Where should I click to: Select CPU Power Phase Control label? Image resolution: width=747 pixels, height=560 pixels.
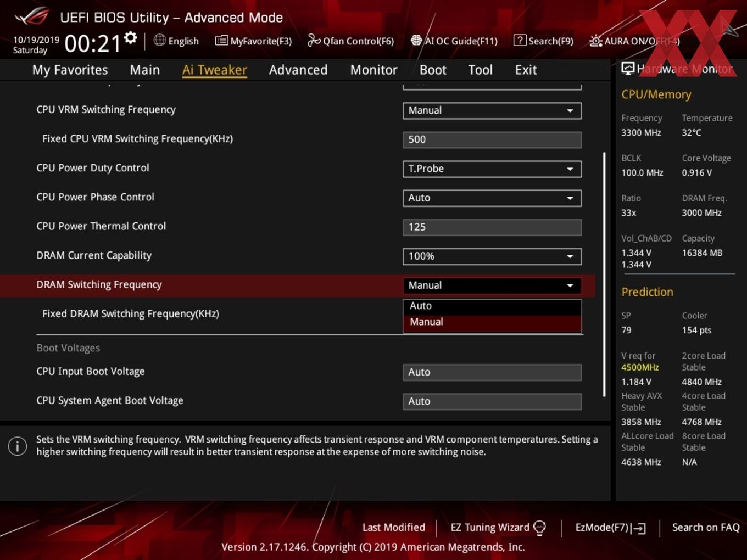(x=95, y=197)
